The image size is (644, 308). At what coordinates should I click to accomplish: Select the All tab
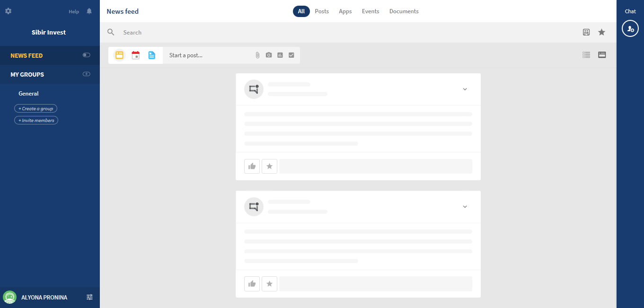[x=301, y=11]
